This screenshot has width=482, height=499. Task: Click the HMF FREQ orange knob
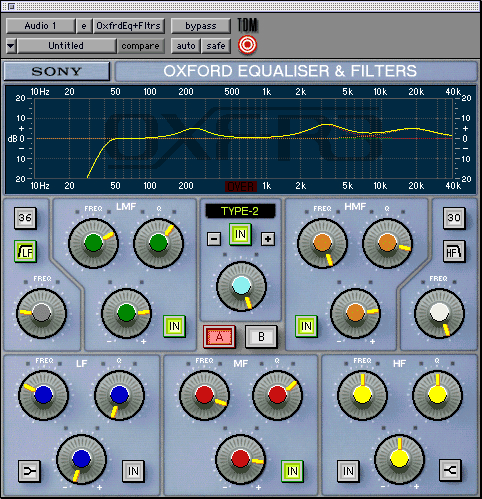coord(322,243)
